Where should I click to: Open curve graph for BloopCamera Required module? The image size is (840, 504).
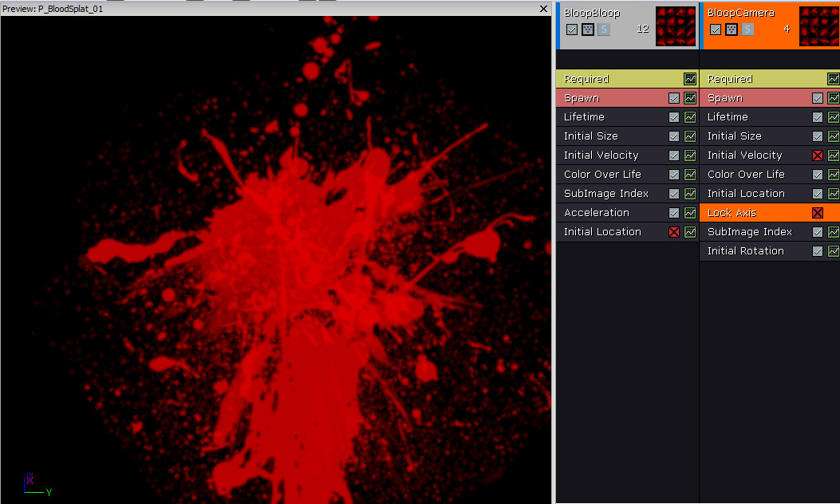[x=834, y=79]
